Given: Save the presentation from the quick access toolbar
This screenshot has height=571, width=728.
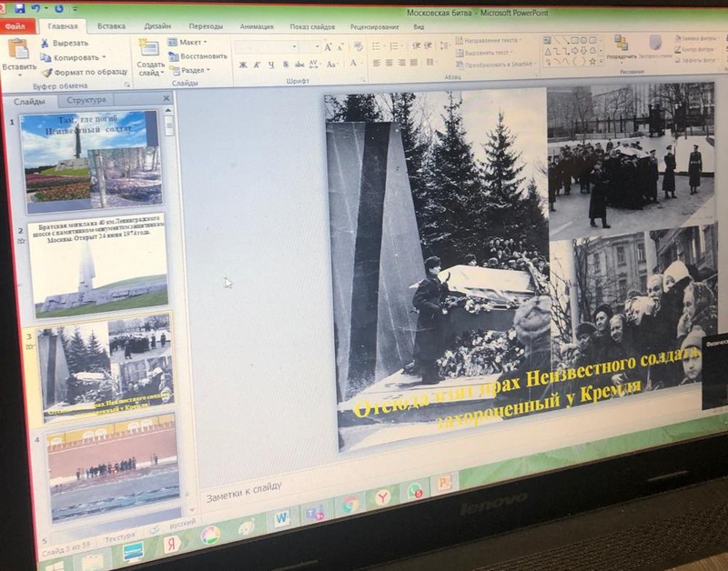Looking at the screenshot, I should [19, 8].
